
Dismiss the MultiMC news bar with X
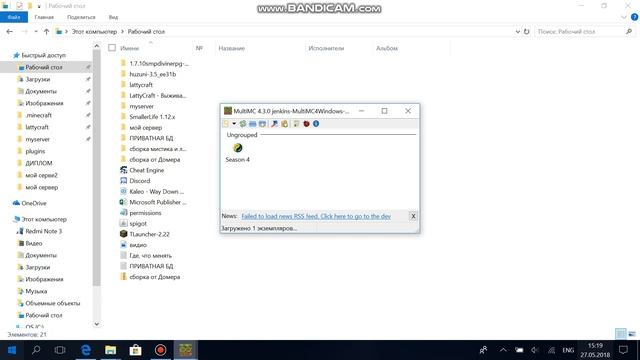click(413, 216)
